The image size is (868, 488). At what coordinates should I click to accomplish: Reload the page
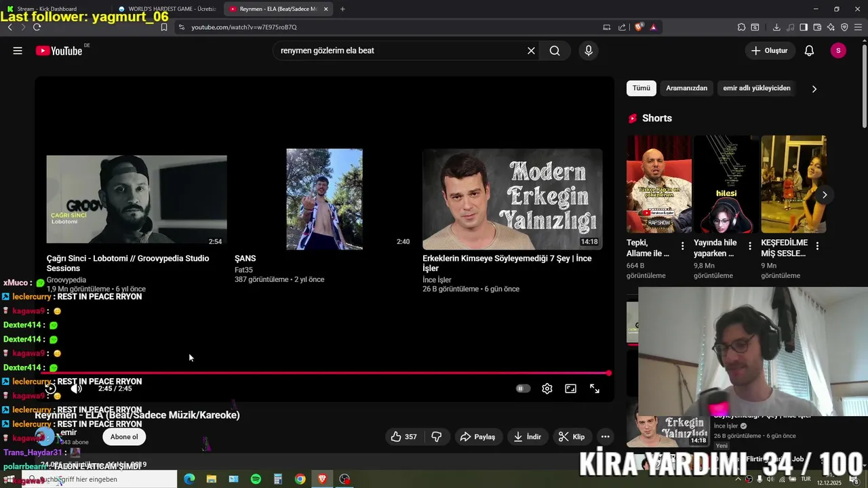click(x=37, y=27)
